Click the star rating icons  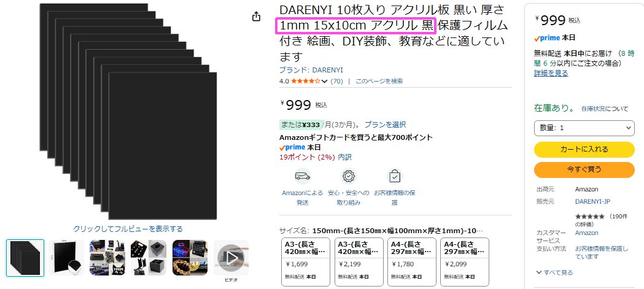click(x=306, y=81)
